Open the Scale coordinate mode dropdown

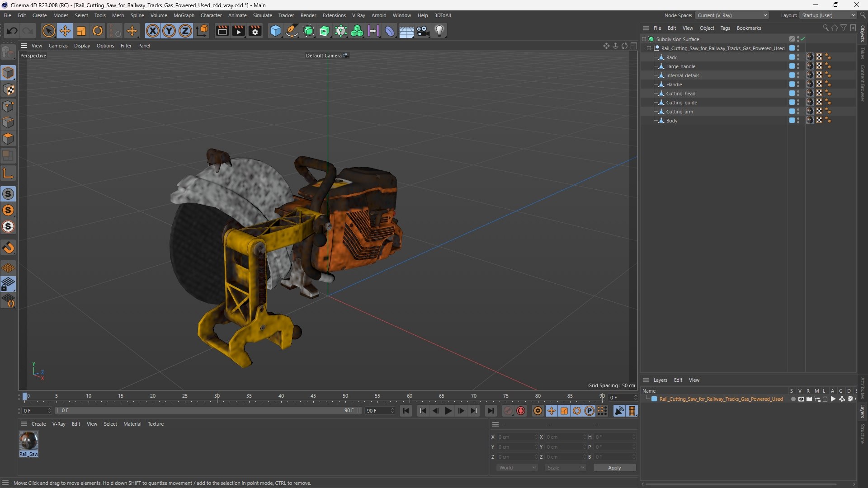tap(566, 468)
